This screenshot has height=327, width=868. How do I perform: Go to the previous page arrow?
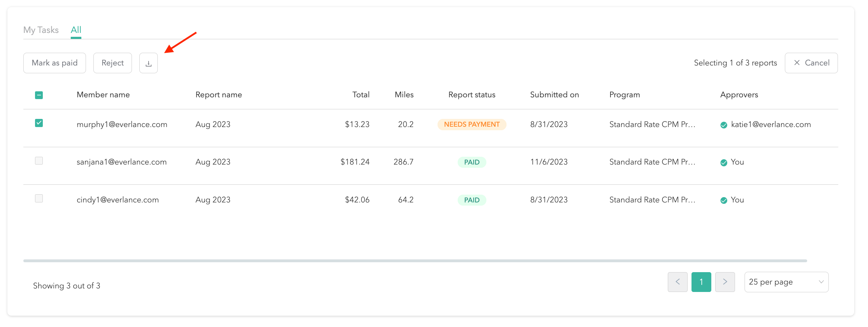click(677, 282)
